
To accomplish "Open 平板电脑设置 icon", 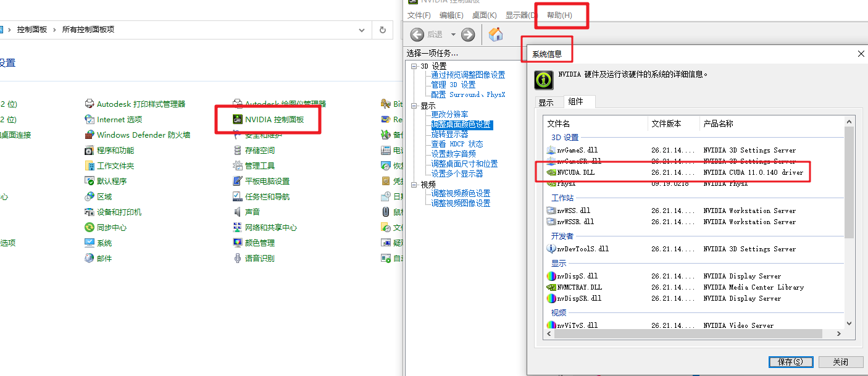I will coord(238,181).
